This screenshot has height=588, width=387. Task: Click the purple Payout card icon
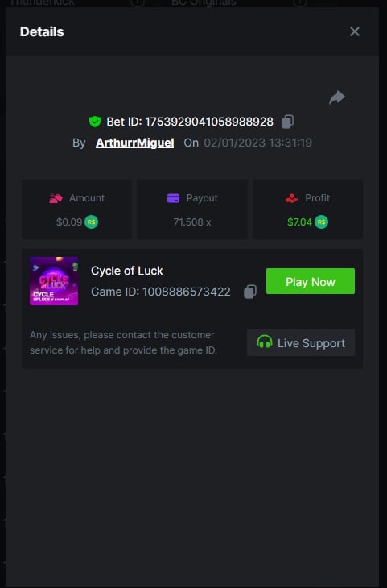point(173,198)
